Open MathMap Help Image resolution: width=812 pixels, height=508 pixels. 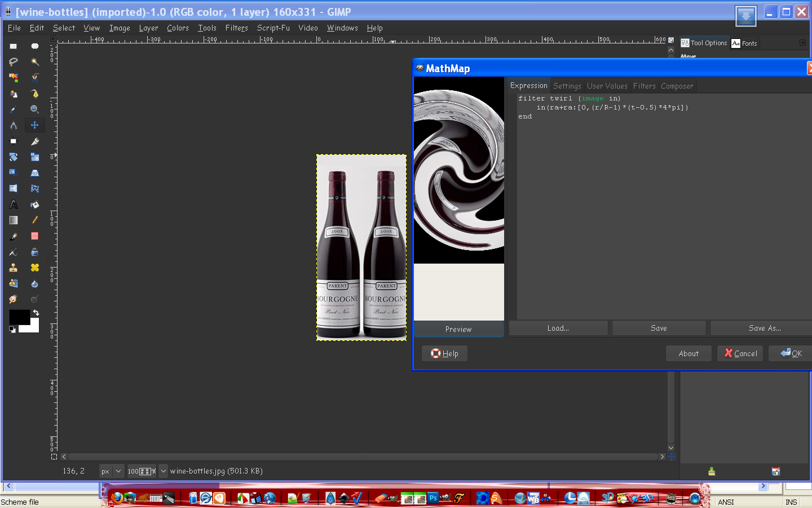[x=444, y=353]
